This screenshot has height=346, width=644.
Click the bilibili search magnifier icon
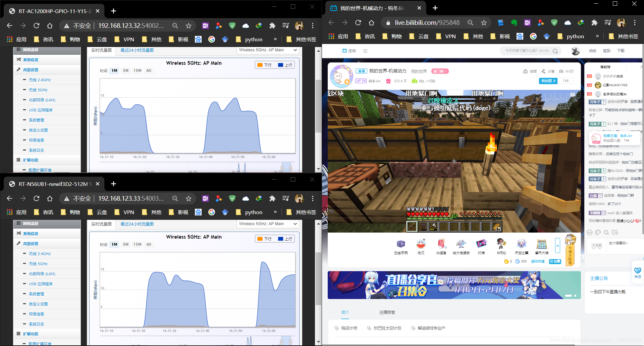tap(555, 51)
